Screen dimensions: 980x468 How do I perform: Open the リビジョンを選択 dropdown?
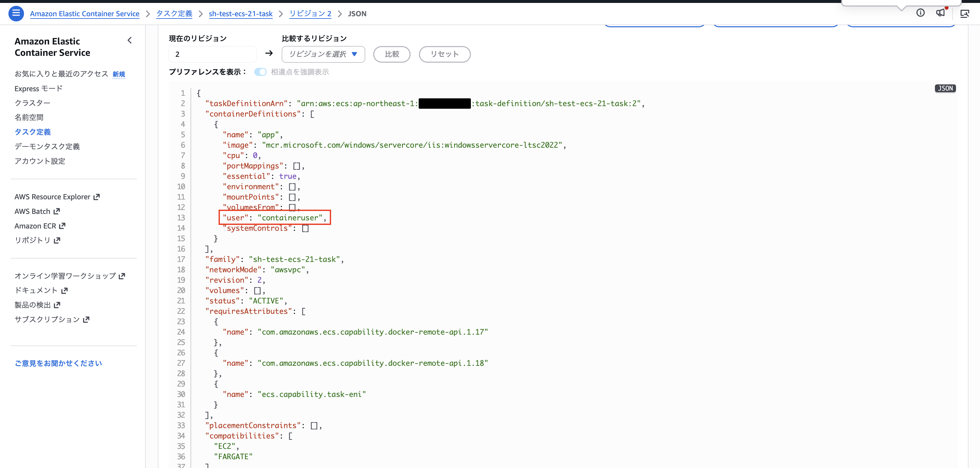click(323, 54)
